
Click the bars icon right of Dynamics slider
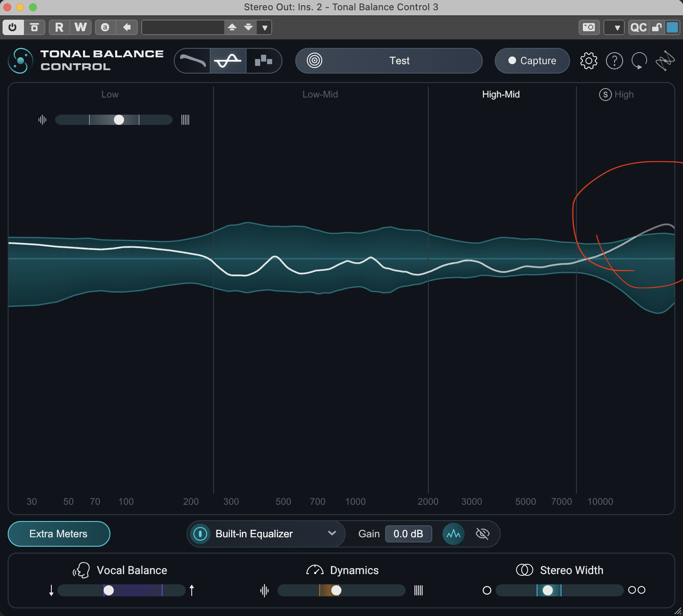(x=418, y=591)
